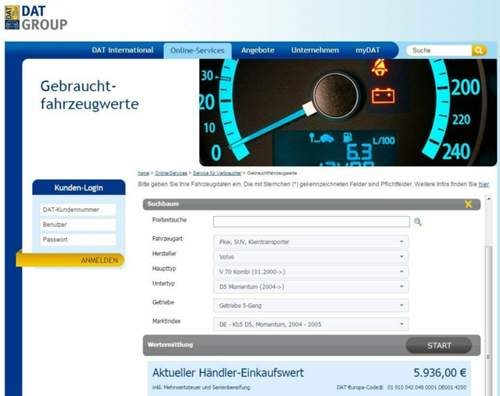Viewport: 500px width, 396px height.
Task: Click the Online-Services breadcrumb link
Action: tap(171, 173)
